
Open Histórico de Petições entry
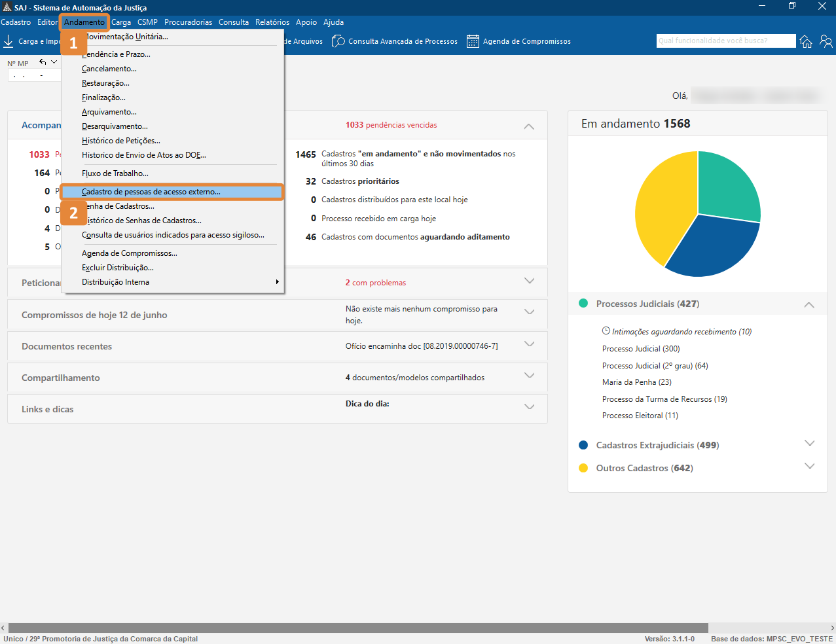coord(172,141)
